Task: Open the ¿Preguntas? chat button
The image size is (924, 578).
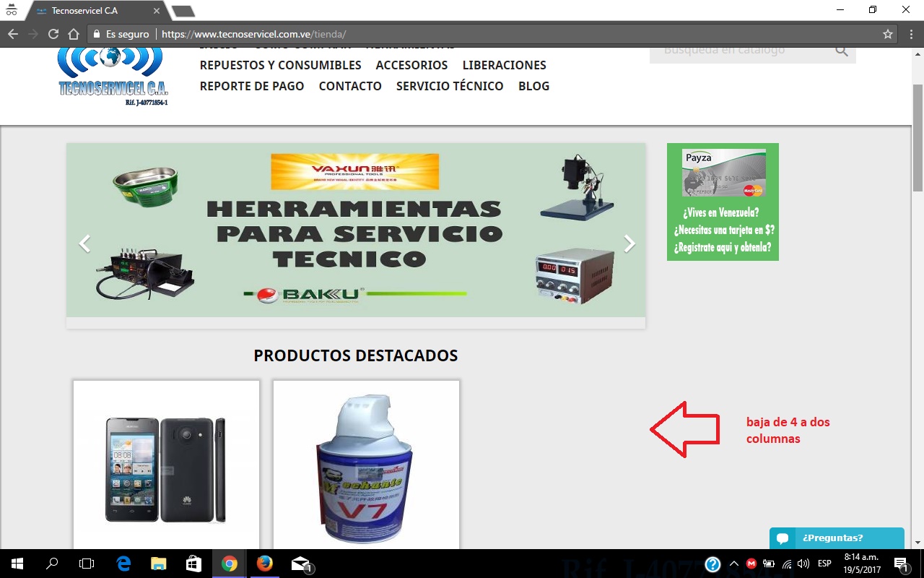Action: point(837,538)
